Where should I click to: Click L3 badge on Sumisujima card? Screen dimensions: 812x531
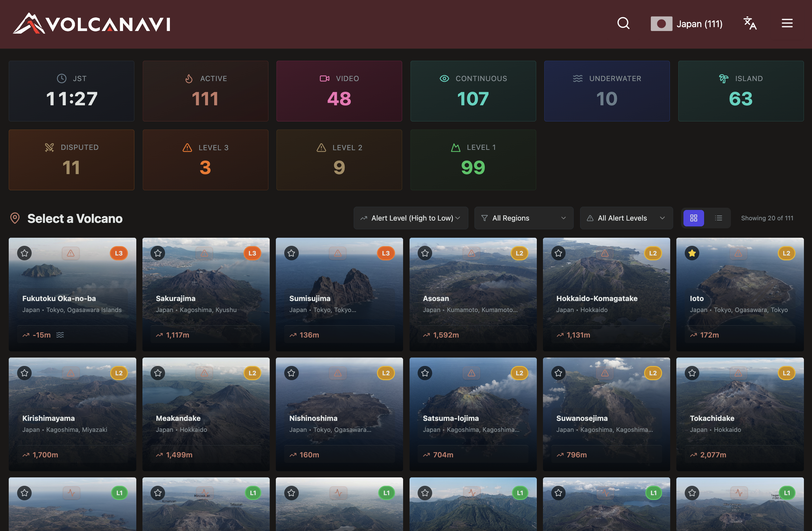[386, 253]
